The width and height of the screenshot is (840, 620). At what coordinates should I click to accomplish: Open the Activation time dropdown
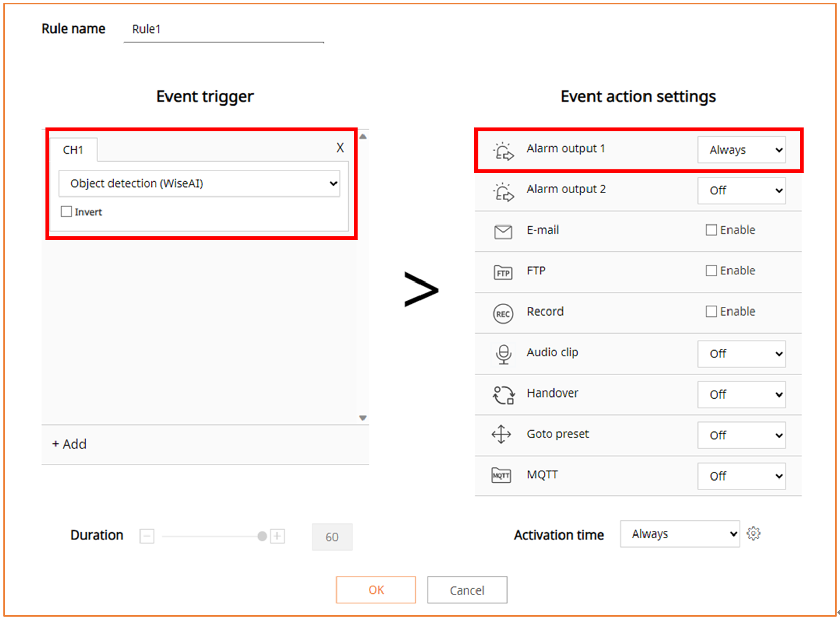(x=680, y=534)
